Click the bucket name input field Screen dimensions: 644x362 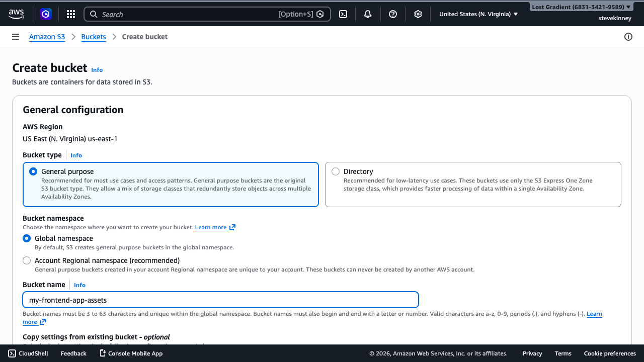tap(221, 300)
